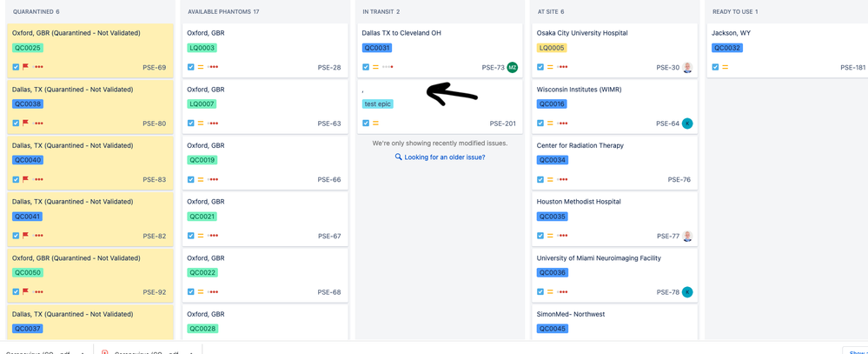
Task: Click the search icon beside older issue link
Action: (398, 157)
